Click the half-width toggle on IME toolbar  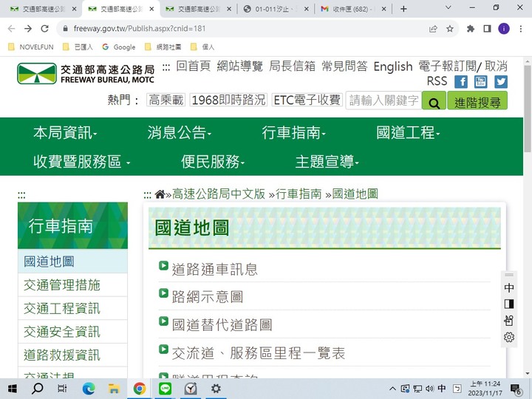[509, 304]
